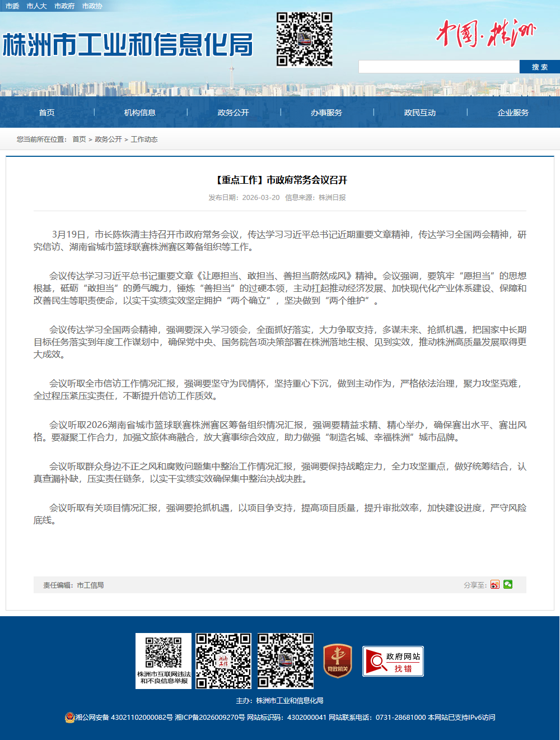The image size is (560, 740).
Task: Open the 机构信息 navigation tab
Action: pos(140,113)
